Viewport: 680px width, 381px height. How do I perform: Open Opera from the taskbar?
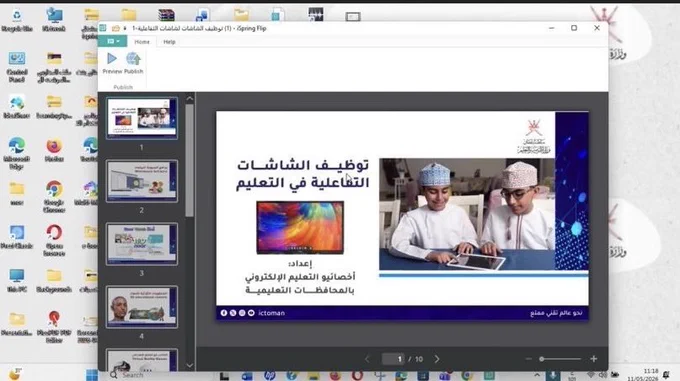point(357,375)
